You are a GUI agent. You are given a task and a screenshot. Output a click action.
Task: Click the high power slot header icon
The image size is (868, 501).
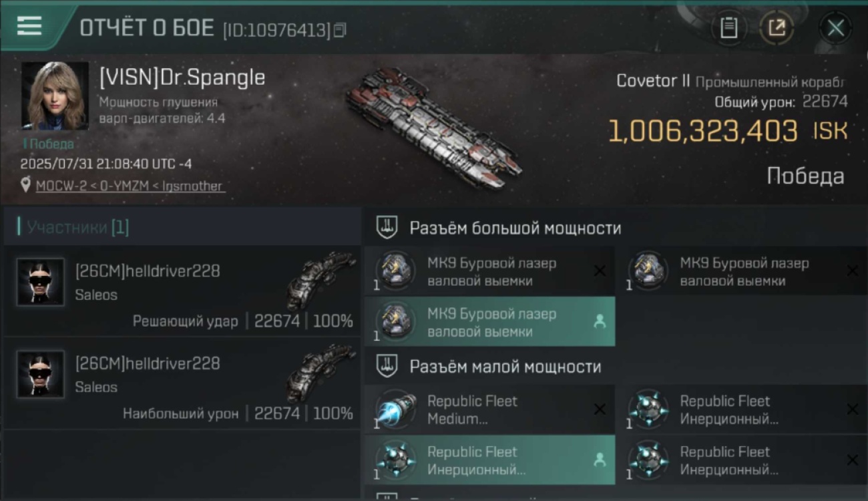click(387, 228)
